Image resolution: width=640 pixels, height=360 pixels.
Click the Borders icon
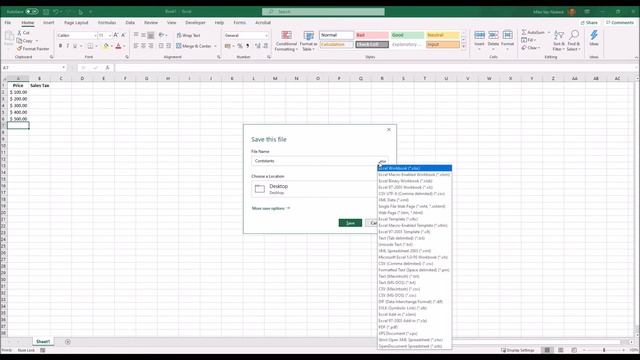[90, 46]
